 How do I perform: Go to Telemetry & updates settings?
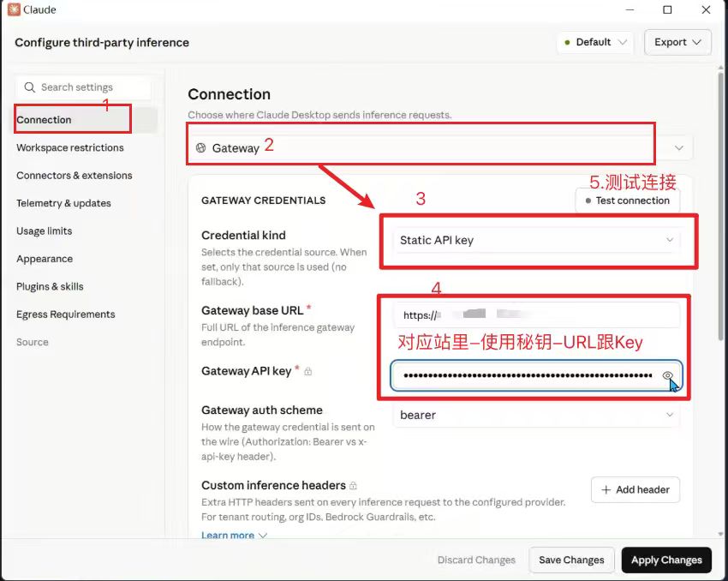[63, 203]
